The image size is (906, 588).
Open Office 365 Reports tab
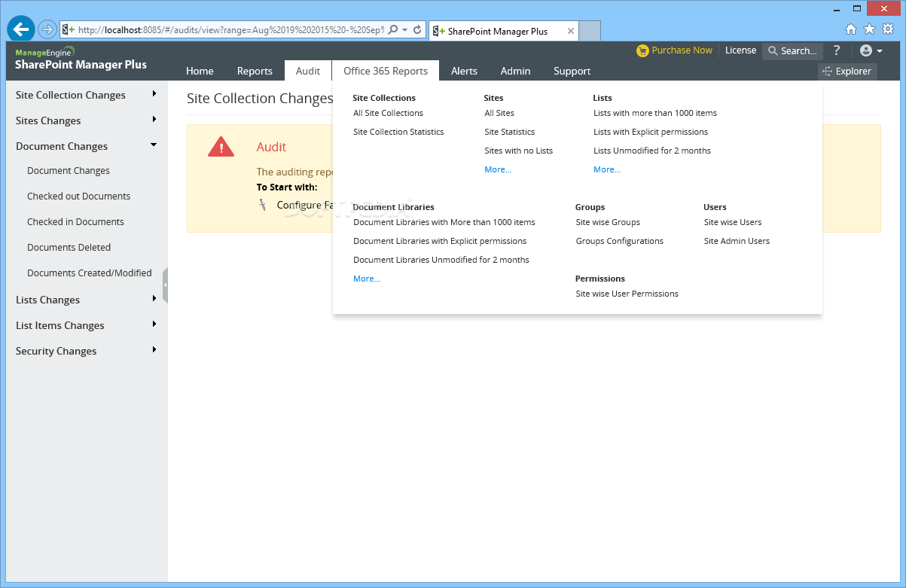click(386, 71)
